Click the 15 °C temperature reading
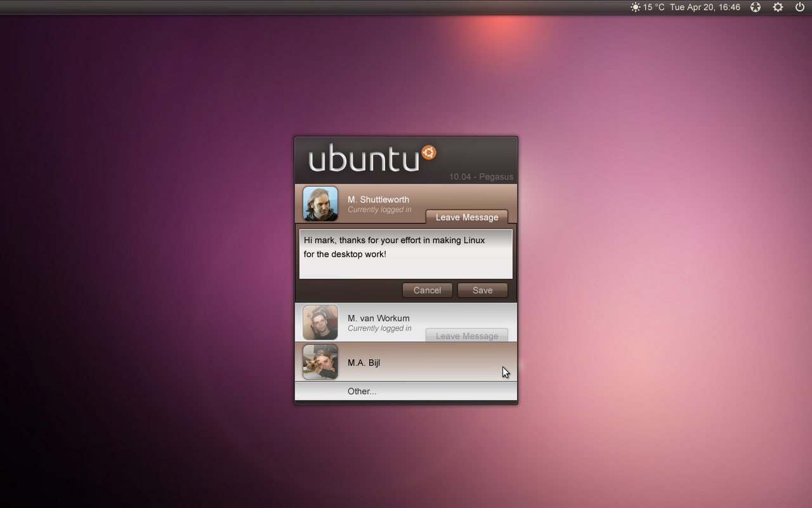 tap(654, 8)
